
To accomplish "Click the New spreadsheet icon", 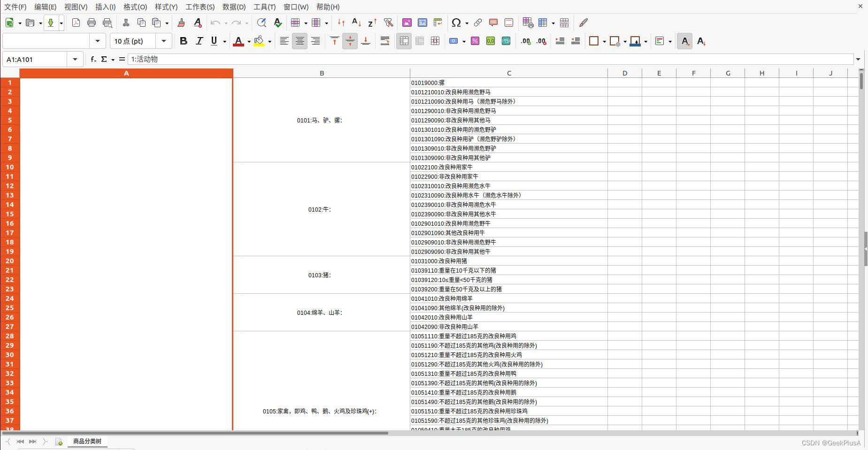I will pos(9,23).
